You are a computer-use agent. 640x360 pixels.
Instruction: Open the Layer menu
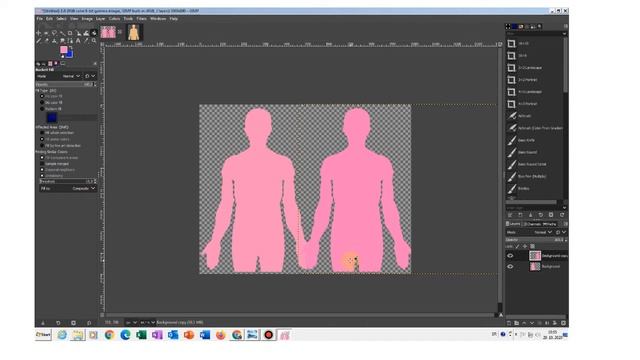100,19
